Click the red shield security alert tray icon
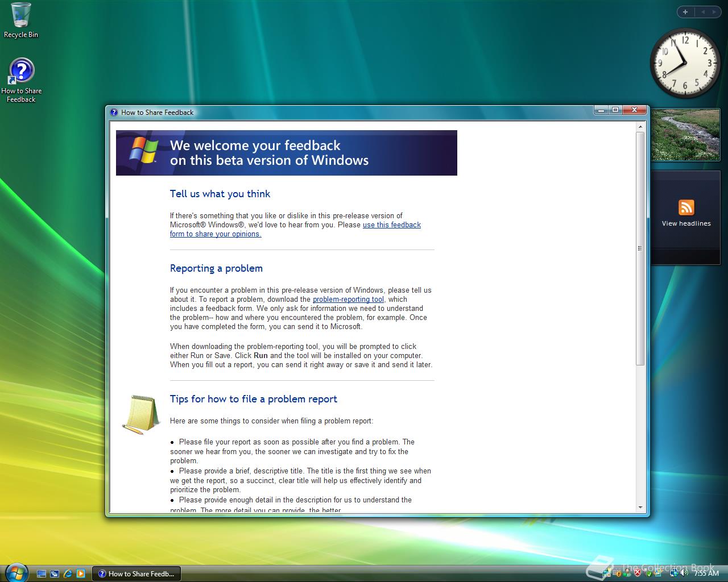 (638, 572)
